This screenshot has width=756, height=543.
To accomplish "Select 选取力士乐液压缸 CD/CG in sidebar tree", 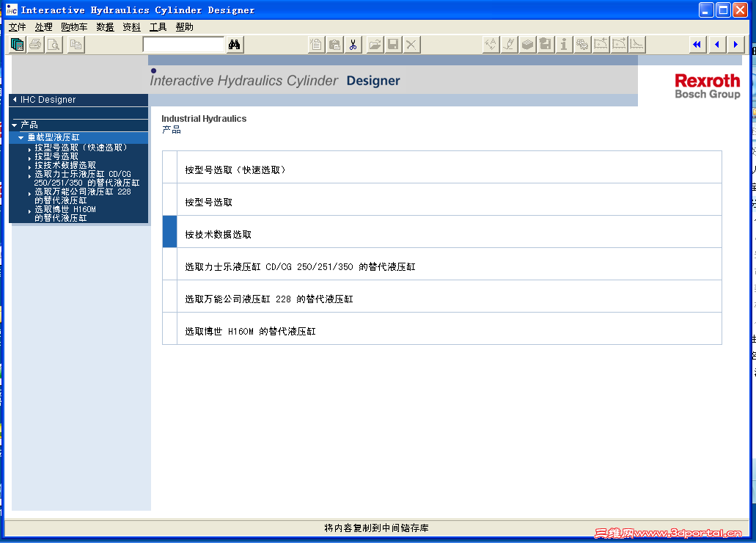I will (x=87, y=178).
